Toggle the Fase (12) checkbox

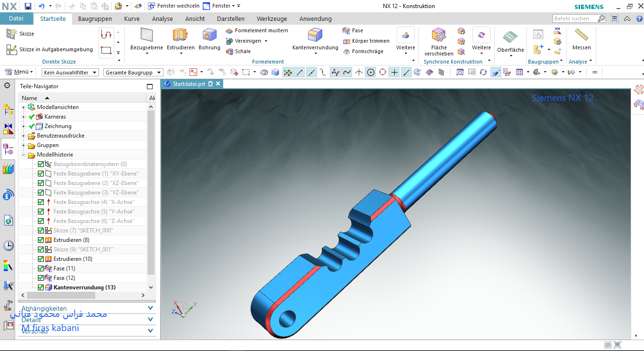(x=41, y=278)
